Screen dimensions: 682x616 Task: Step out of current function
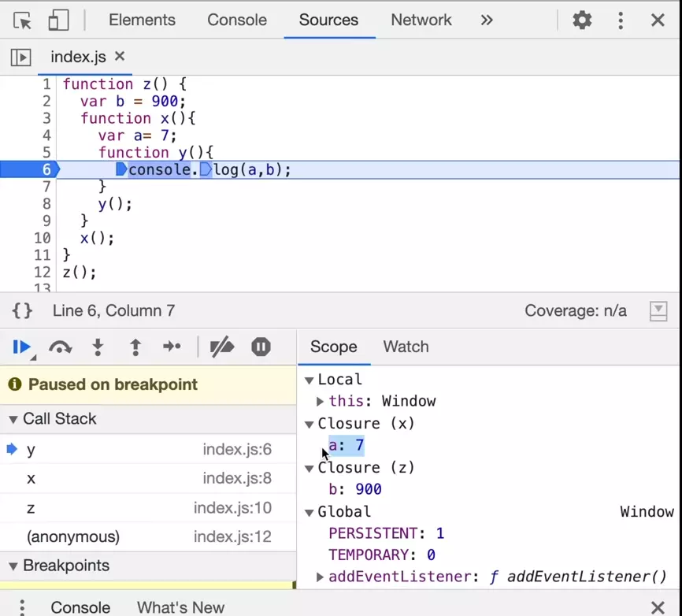[135, 347]
